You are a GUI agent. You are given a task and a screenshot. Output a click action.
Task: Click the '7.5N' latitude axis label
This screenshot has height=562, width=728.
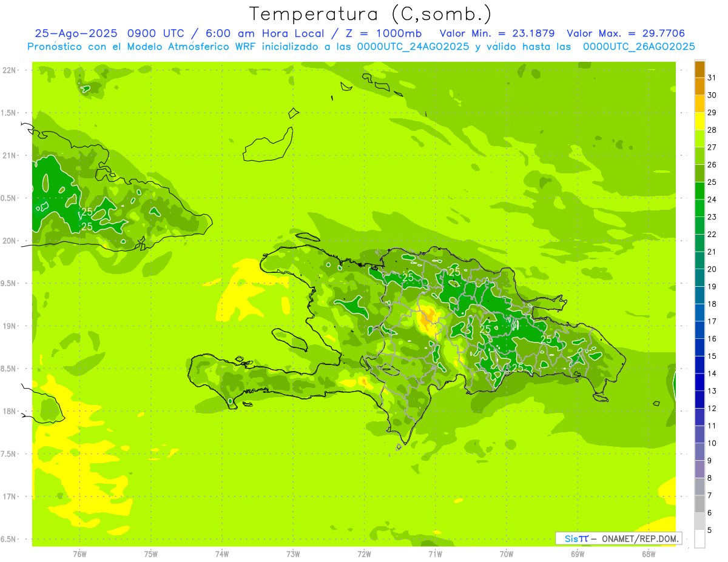pos(8,454)
